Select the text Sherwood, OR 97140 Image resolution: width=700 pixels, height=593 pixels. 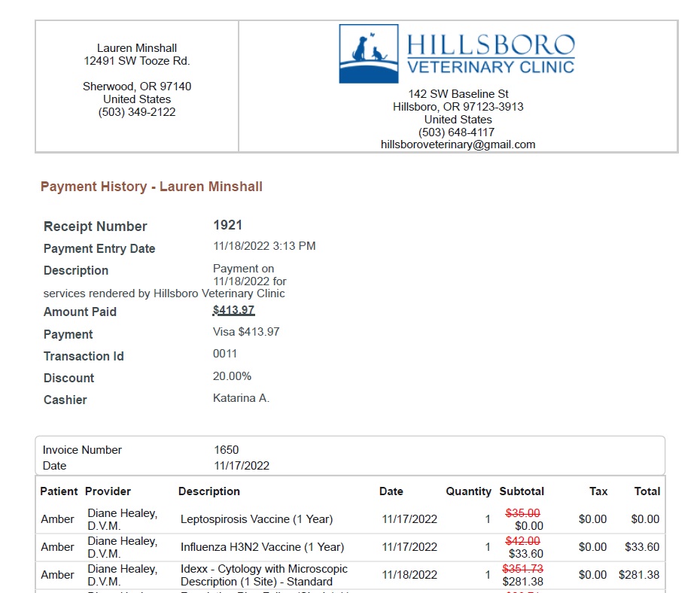[137, 87]
